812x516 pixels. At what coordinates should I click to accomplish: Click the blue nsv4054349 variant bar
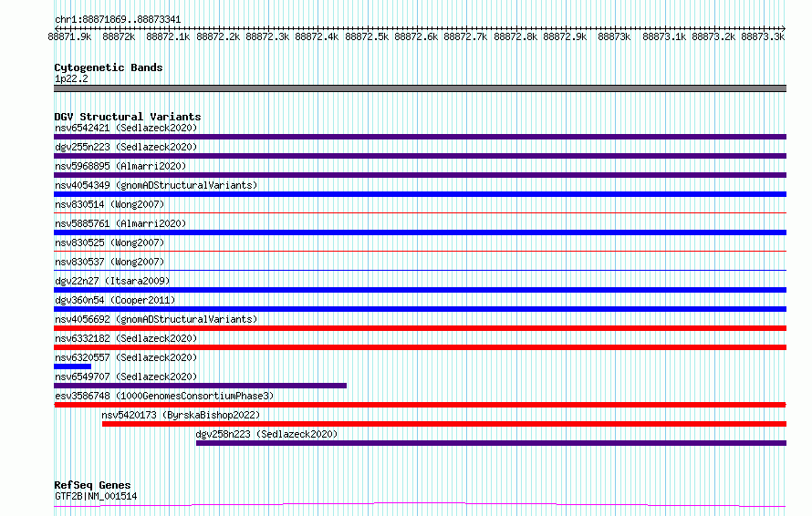(420, 194)
